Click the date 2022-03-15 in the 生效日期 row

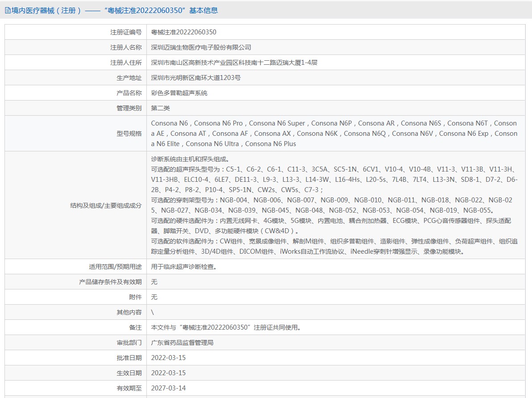[x=168, y=373]
